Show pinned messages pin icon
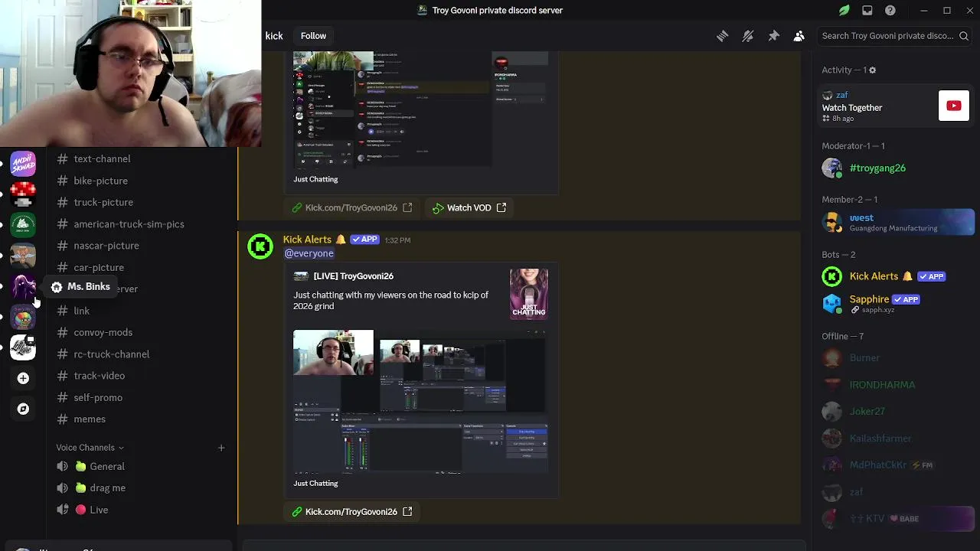Viewport: 980px width, 551px height. (773, 36)
